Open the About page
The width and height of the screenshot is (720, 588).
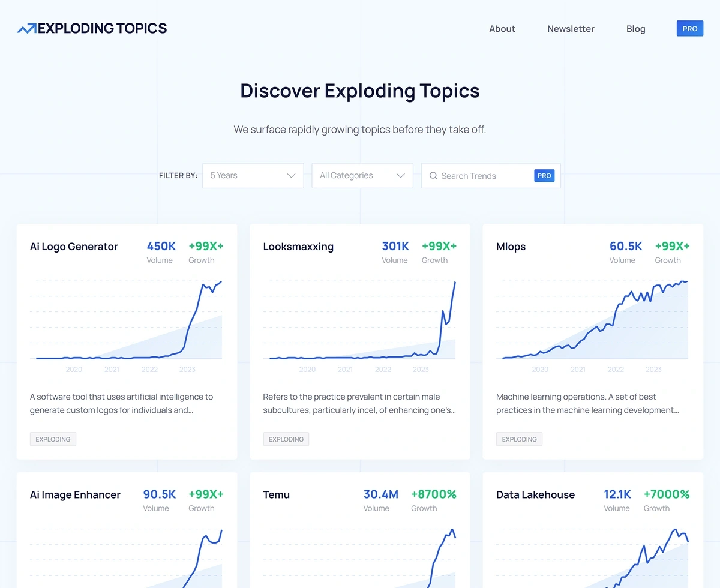[x=502, y=29]
